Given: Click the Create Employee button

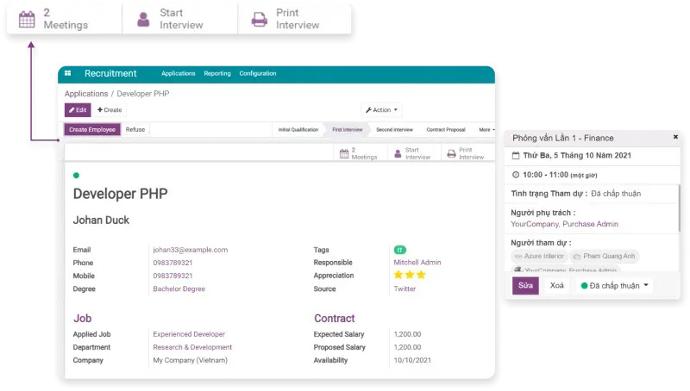Looking at the screenshot, I should pyautogui.click(x=92, y=129).
